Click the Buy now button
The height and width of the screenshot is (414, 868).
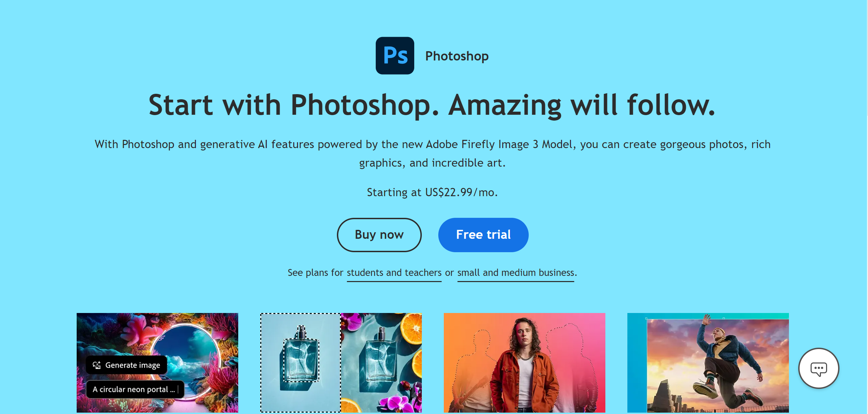pyautogui.click(x=379, y=234)
